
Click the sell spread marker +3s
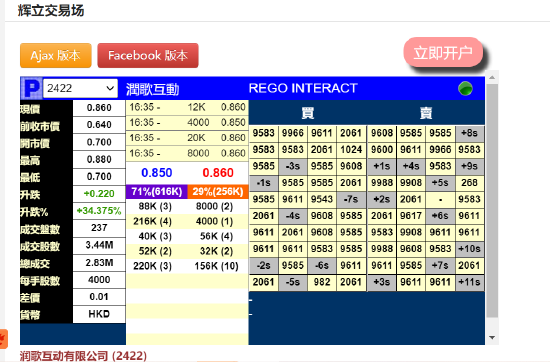382,282
